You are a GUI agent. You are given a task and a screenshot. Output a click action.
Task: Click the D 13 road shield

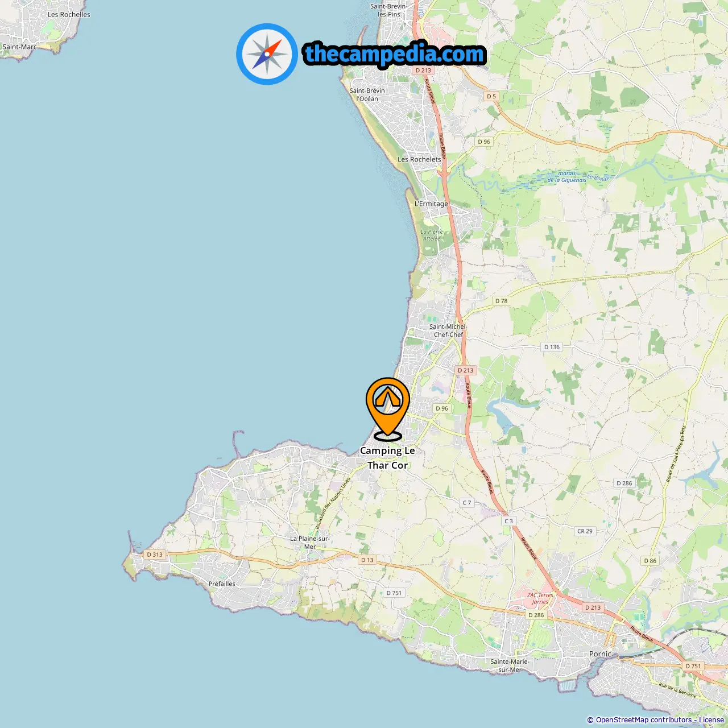(367, 560)
